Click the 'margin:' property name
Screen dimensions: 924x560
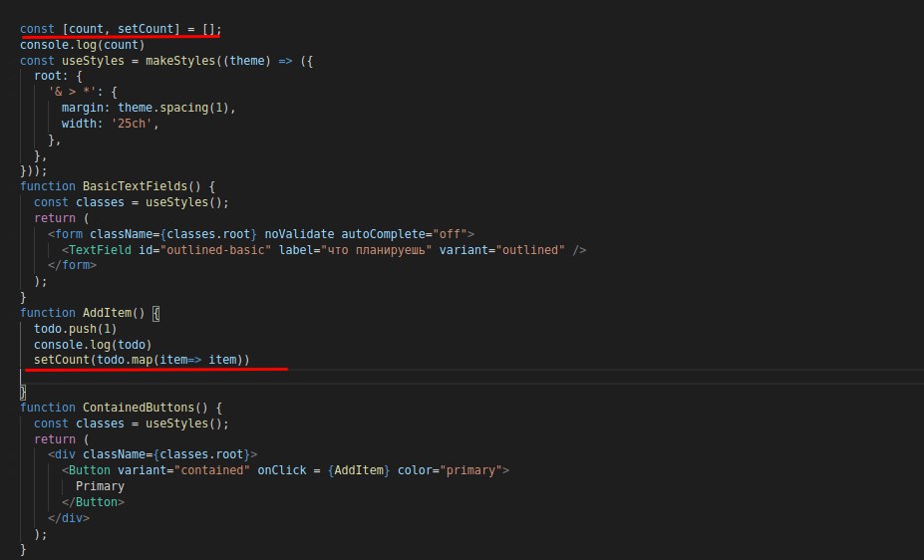click(x=86, y=108)
